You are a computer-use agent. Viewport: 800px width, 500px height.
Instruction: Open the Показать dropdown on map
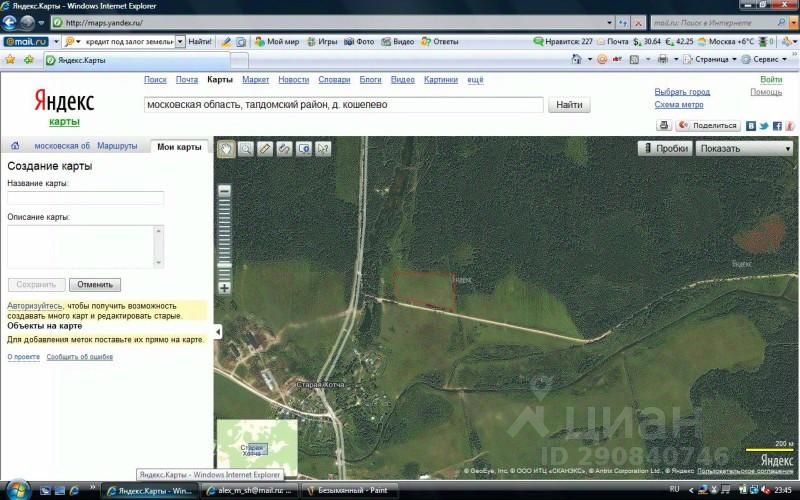pyautogui.click(x=744, y=148)
